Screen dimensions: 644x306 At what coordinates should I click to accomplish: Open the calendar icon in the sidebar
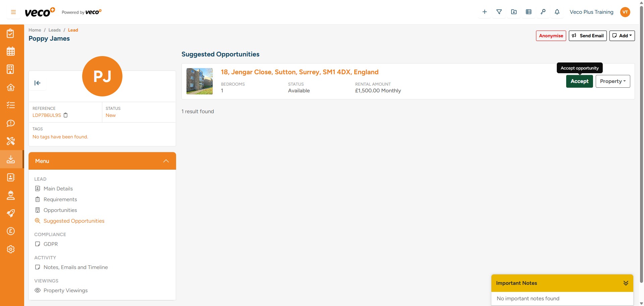click(x=11, y=51)
